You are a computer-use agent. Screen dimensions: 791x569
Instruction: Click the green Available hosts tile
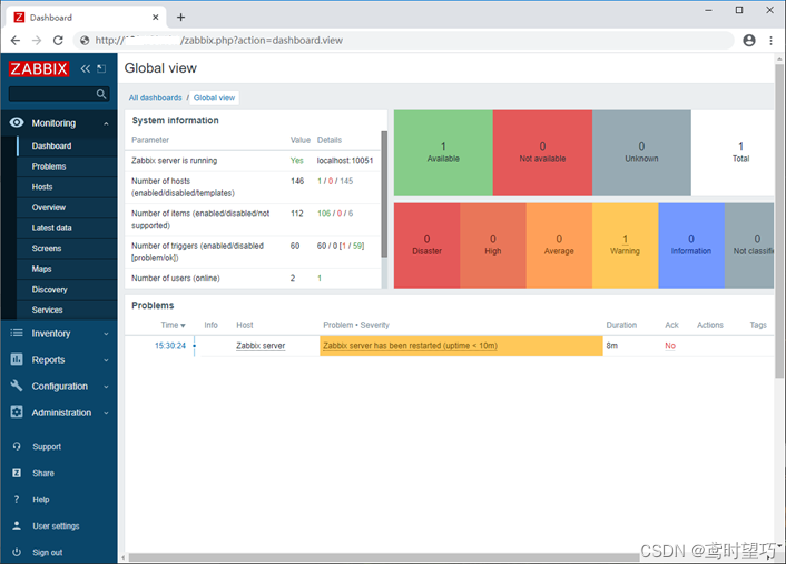[443, 153]
